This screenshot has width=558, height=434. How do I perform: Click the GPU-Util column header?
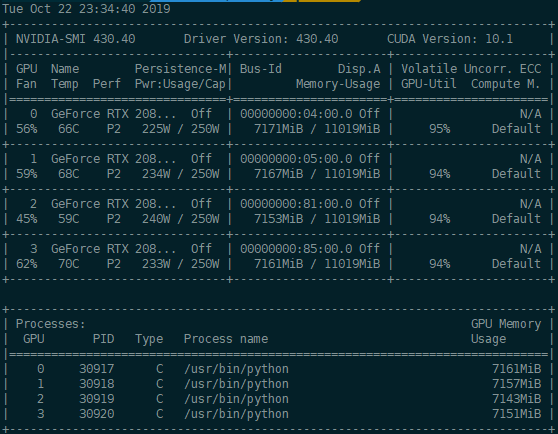(429, 84)
